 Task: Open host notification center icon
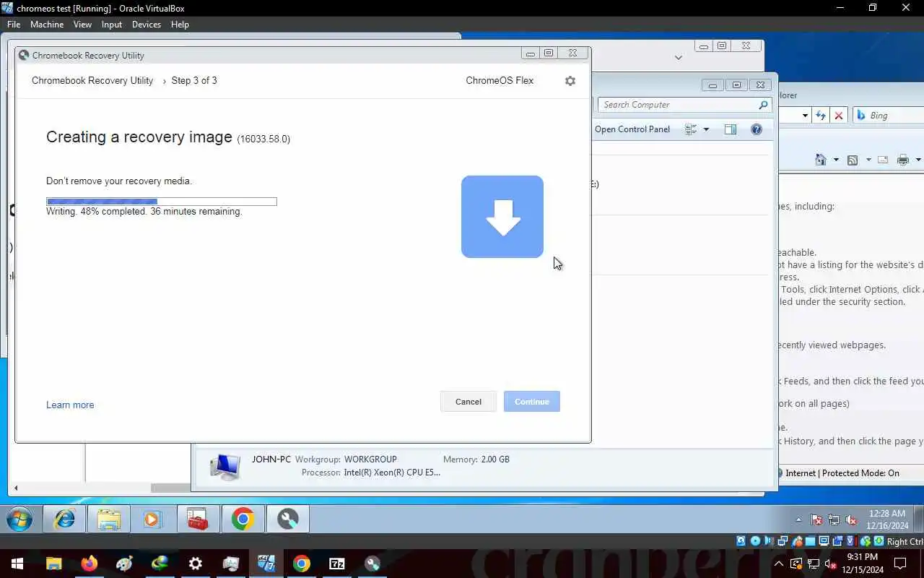click(900, 564)
